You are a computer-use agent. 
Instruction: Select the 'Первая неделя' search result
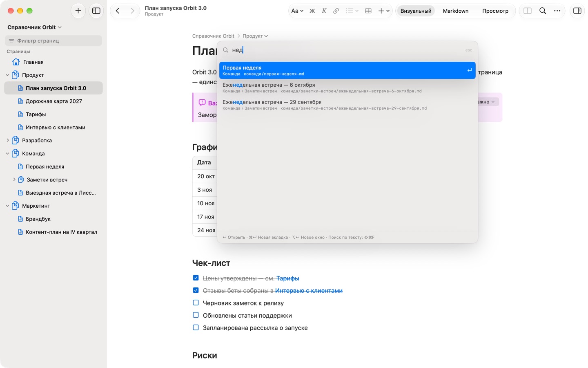pos(347,70)
